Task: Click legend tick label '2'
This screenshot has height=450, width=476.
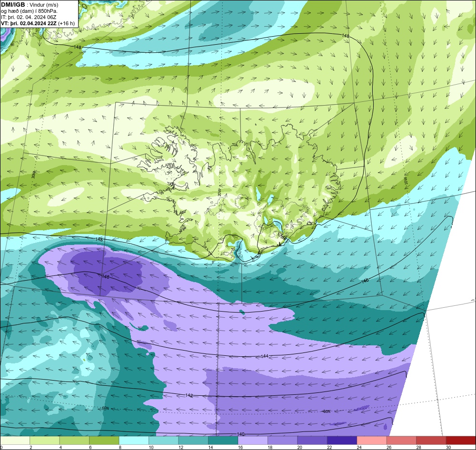Action: pos(30,447)
